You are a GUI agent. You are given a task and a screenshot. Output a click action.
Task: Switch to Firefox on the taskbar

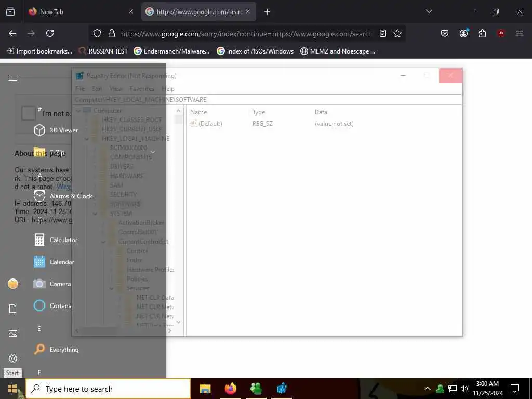pyautogui.click(x=231, y=389)
